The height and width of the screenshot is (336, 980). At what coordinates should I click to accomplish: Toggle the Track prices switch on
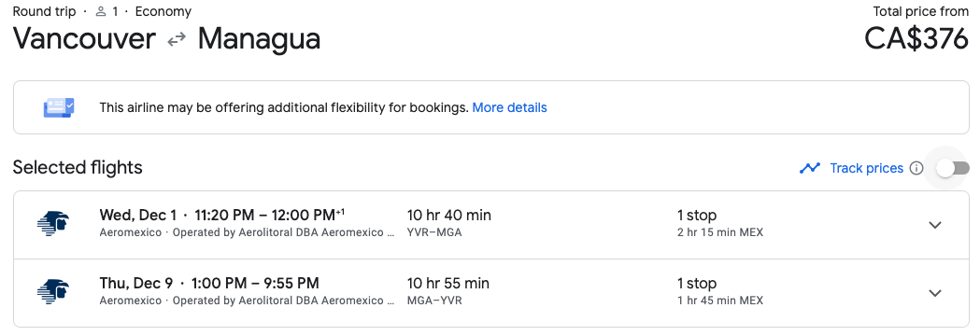[x=953, y=168]
